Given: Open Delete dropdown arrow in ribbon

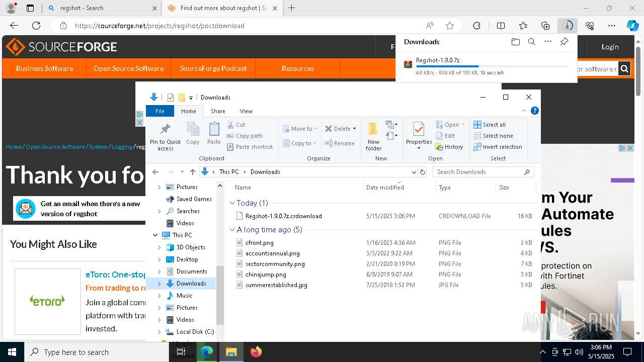Looking at the screenshot, I should [354, 129].
